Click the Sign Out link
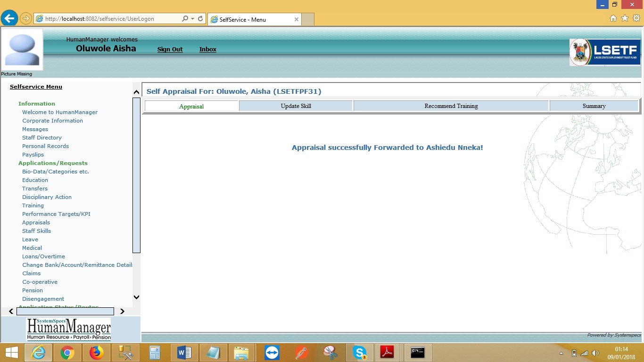 pos(170,49)
